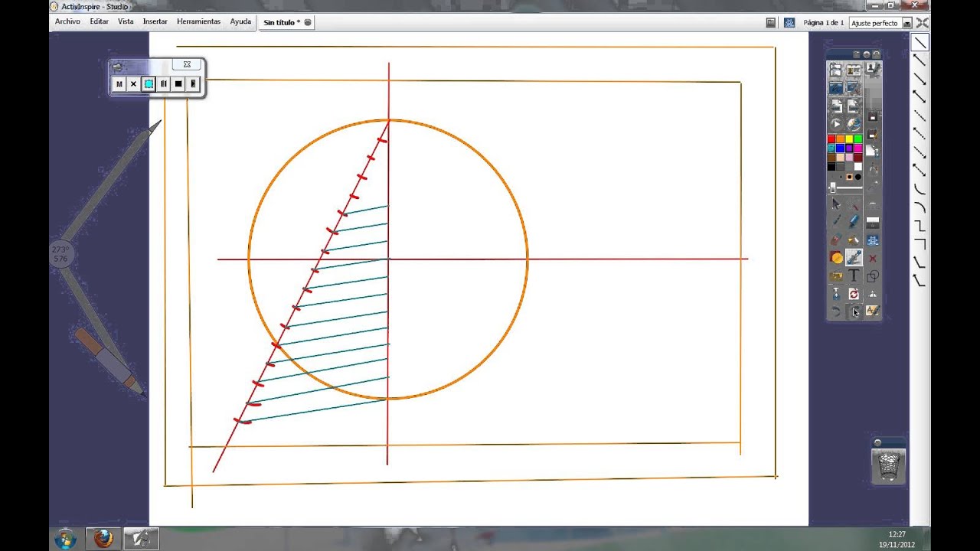The width and height of the screenshot is (980, 551).
Task: Choose the Pen tool in toolbox
Action: tap(836, 221)
